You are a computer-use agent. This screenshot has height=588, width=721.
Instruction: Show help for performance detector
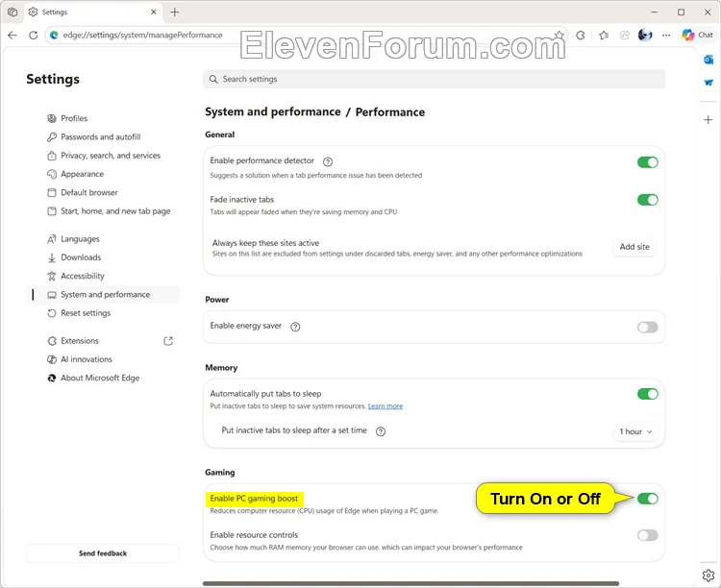(x=328, y=161)
